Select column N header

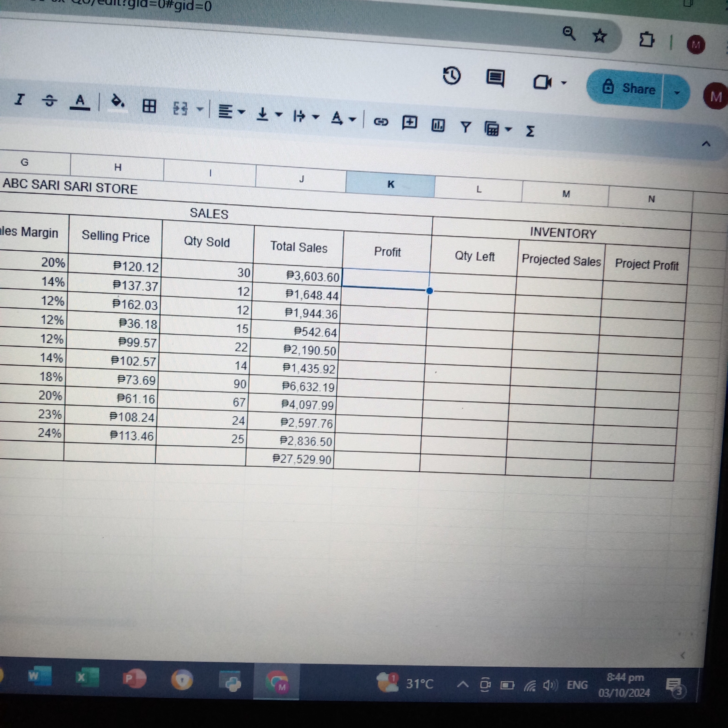(651, 199)
